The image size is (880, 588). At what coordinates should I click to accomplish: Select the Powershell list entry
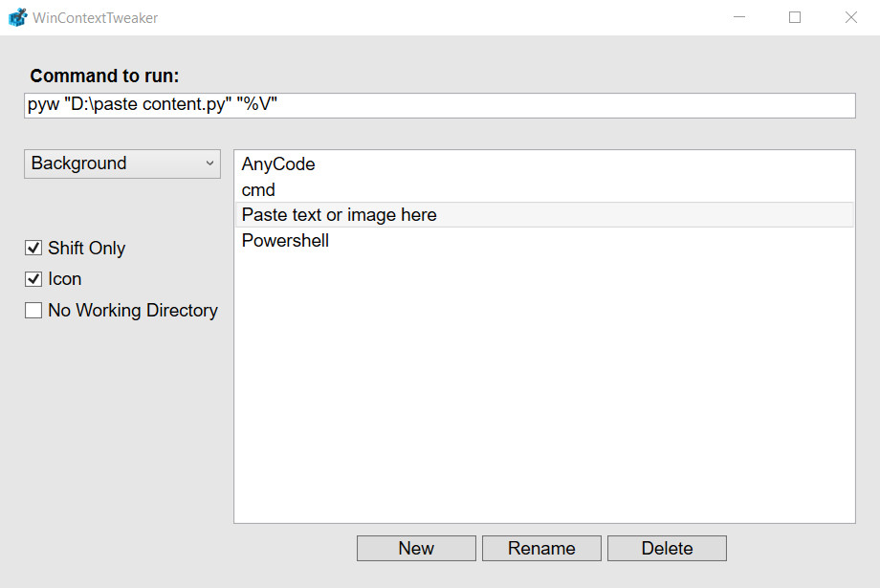544,241
